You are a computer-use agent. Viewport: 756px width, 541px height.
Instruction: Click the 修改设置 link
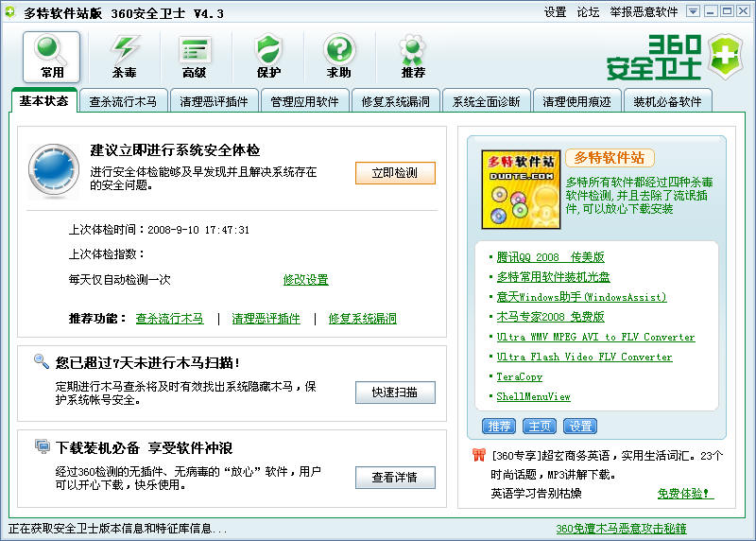click(x=305, y=280)
